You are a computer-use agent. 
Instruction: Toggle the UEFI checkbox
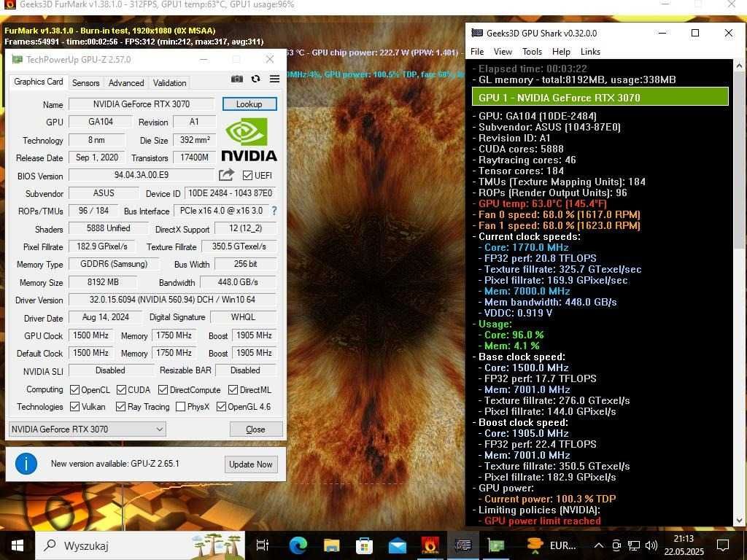point(247,175)
